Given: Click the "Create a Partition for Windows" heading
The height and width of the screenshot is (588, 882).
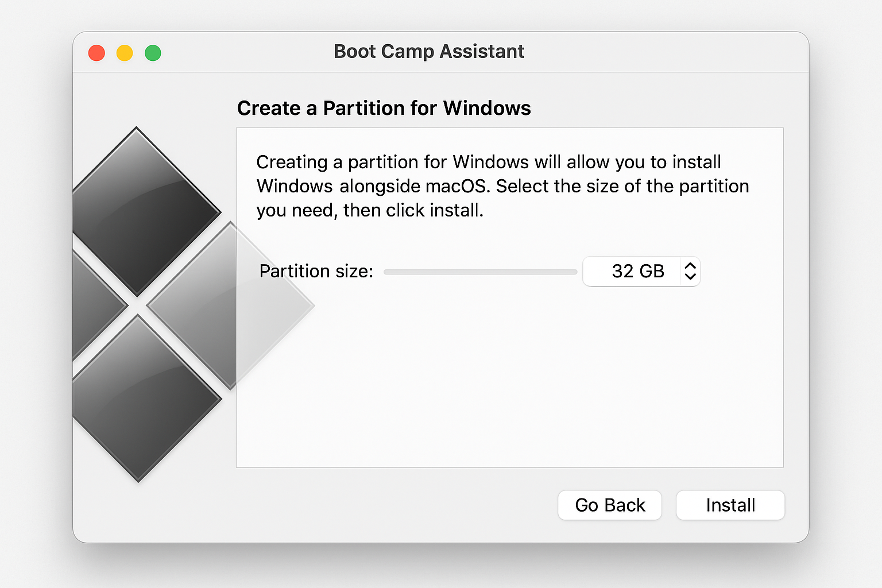Looking at the screenshot, I should pos(384,108).
